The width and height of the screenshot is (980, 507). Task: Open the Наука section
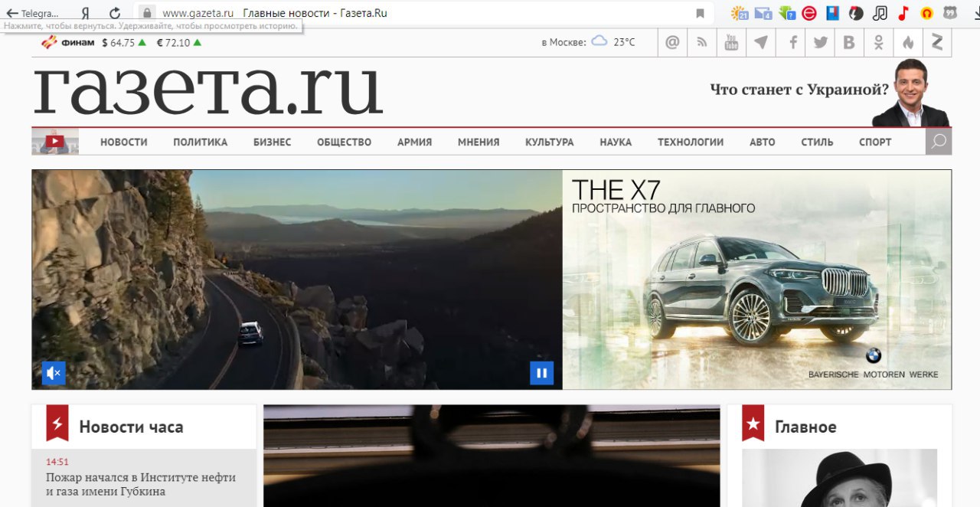point(616,142)
